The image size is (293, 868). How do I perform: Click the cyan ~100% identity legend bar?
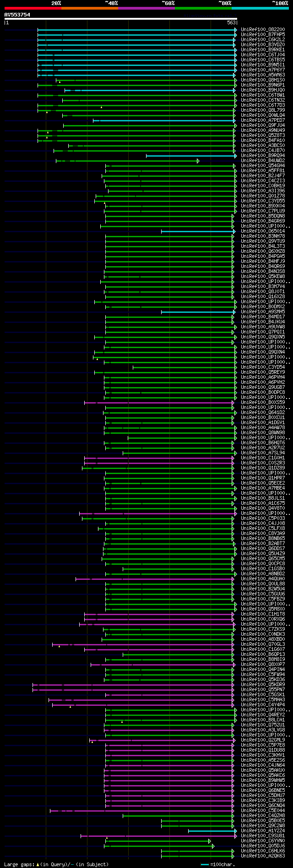260,8
